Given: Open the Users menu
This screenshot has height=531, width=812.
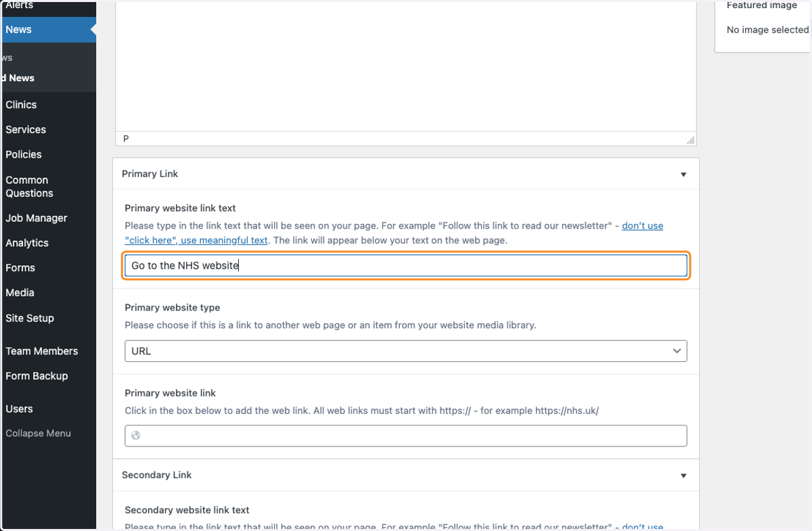Looking at the screenshot, I should (x=19, y=409).
